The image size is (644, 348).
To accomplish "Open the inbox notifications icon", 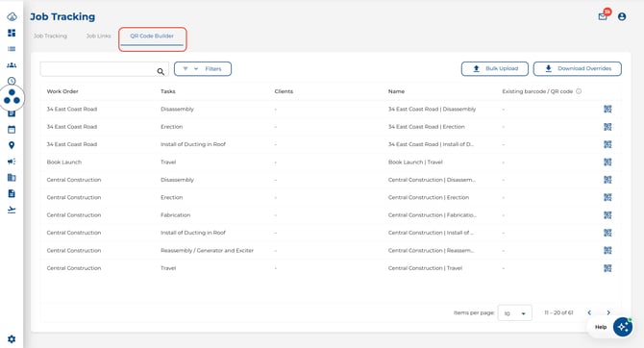I will [603, 16].
